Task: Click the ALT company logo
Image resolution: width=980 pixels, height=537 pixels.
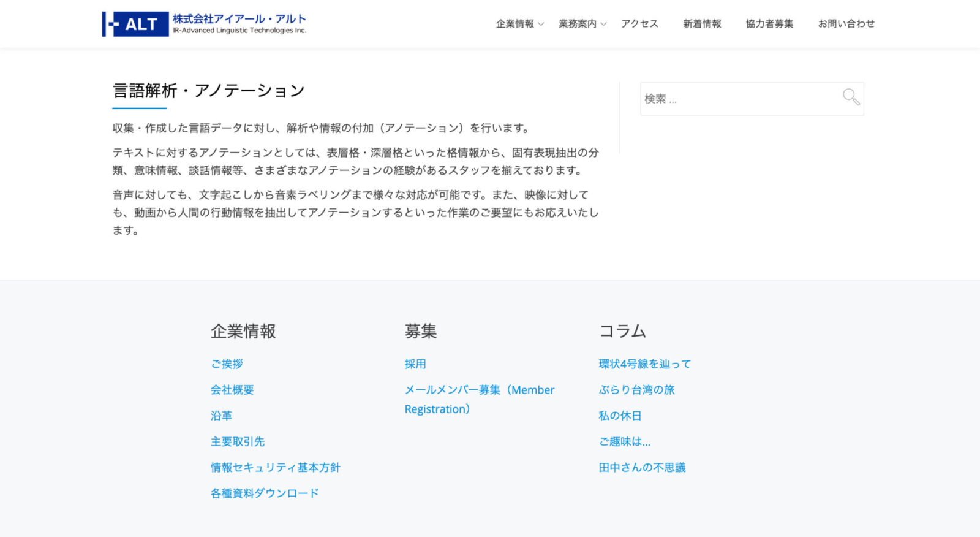Action: (x=204, y=24)
